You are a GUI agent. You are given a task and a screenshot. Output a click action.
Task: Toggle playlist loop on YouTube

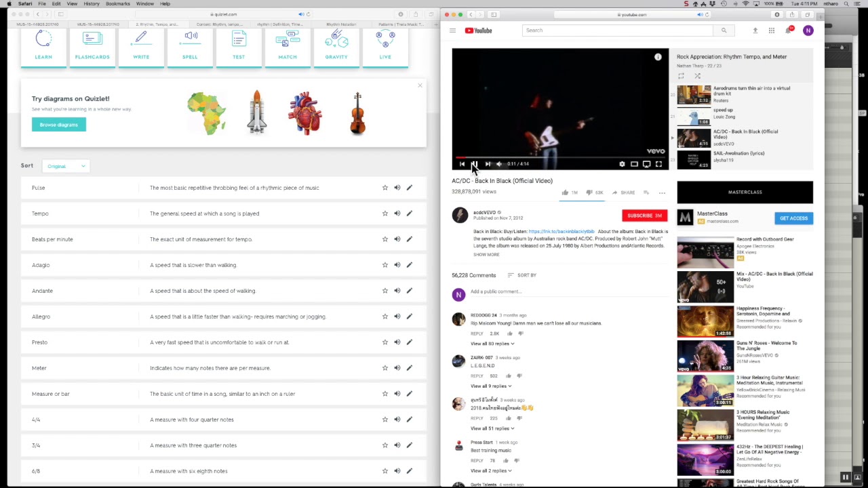[681, 76]
